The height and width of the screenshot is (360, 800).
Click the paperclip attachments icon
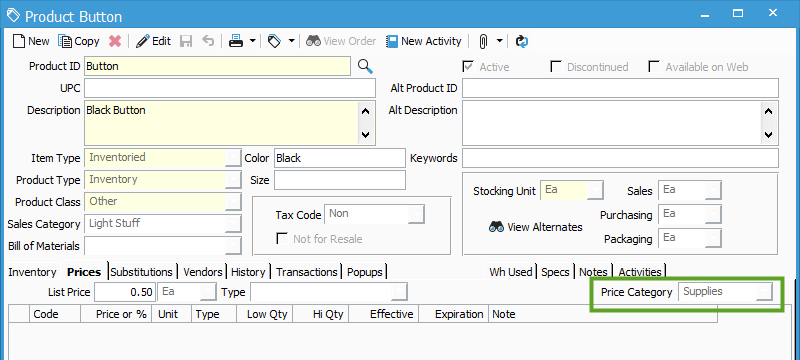pos(484,41)
